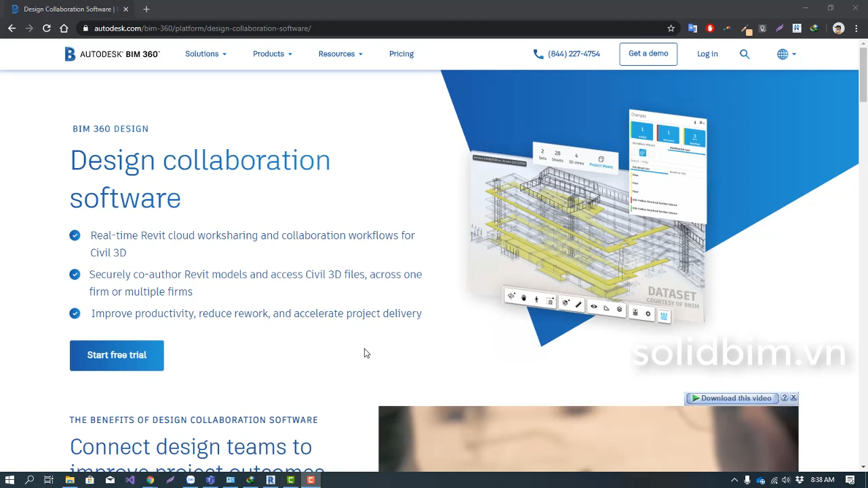The image size is (868, 488).
Task: Open Task View from the taskbar
Action: coord(49,480)
